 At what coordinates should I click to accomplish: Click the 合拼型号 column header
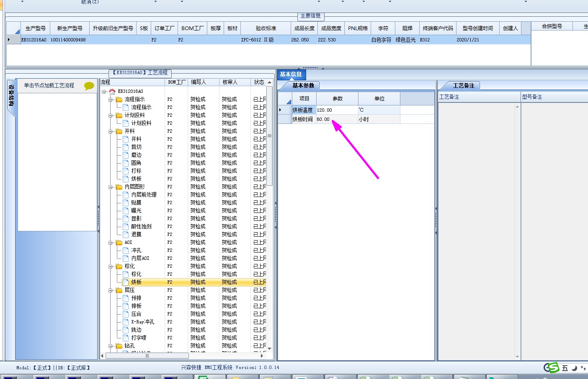coord(552,26)
